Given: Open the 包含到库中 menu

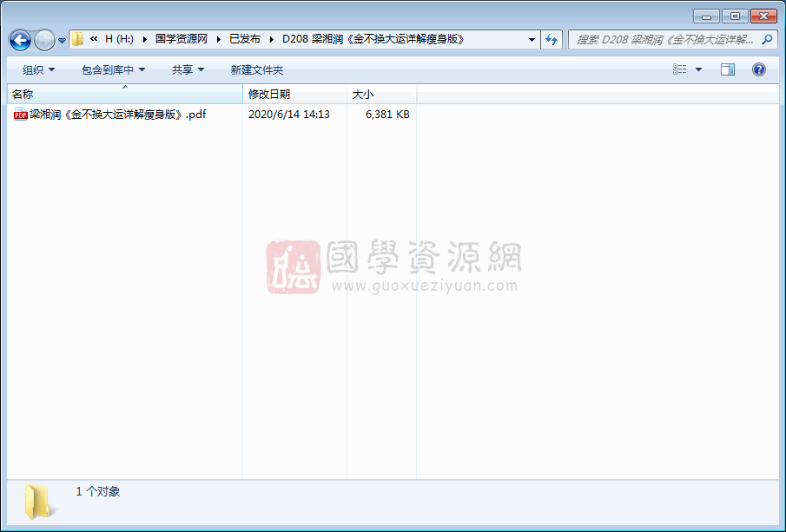Looking at the screenshot, I should 113,69.
